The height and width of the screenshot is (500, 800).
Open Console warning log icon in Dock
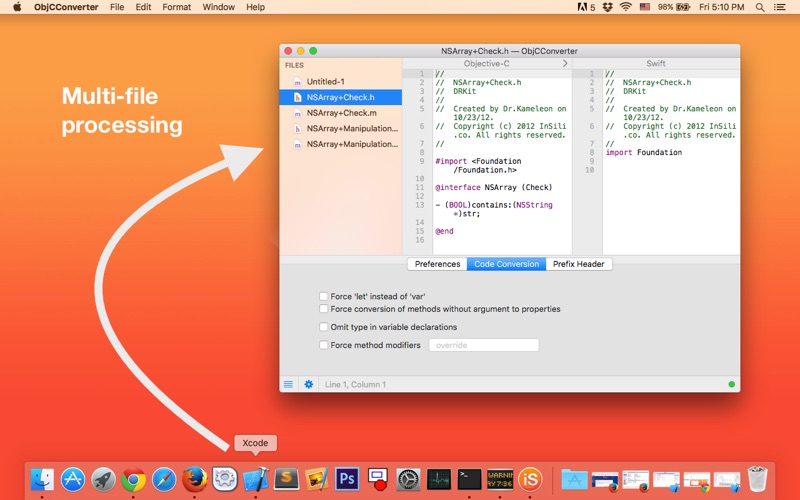pyautogui.click(x=499, y=480)
